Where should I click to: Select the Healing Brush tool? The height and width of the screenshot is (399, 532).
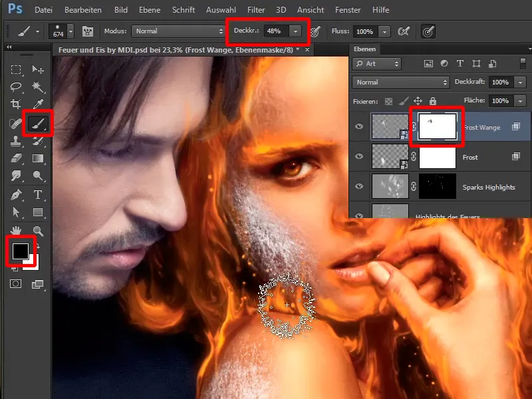pos(15,124)
